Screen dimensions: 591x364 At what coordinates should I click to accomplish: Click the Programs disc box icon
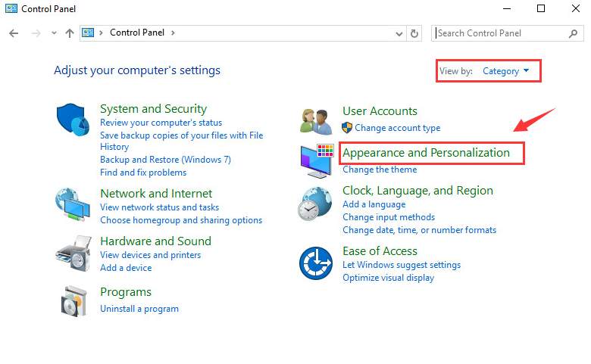tap(74, 301)
